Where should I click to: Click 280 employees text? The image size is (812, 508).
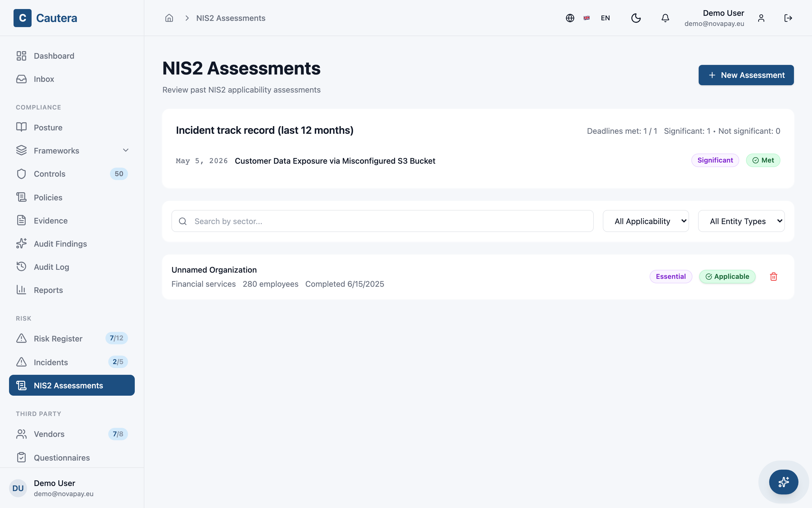(x=270, y=284)
